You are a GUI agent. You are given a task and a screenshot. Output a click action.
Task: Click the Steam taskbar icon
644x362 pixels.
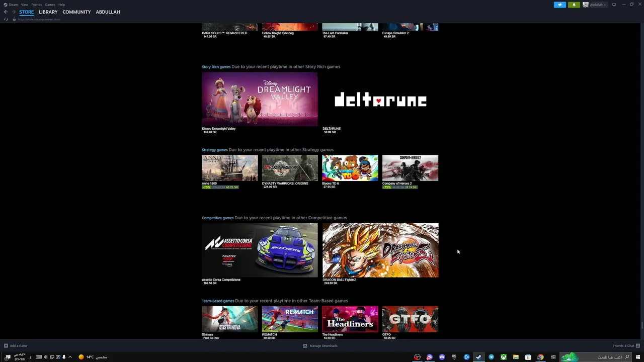tap(478, 357)
